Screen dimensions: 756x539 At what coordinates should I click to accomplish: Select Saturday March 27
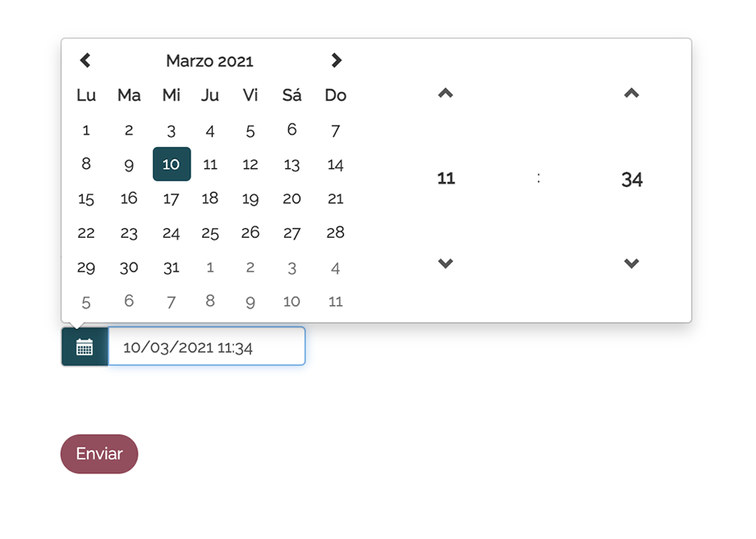[x=291, y=233]
